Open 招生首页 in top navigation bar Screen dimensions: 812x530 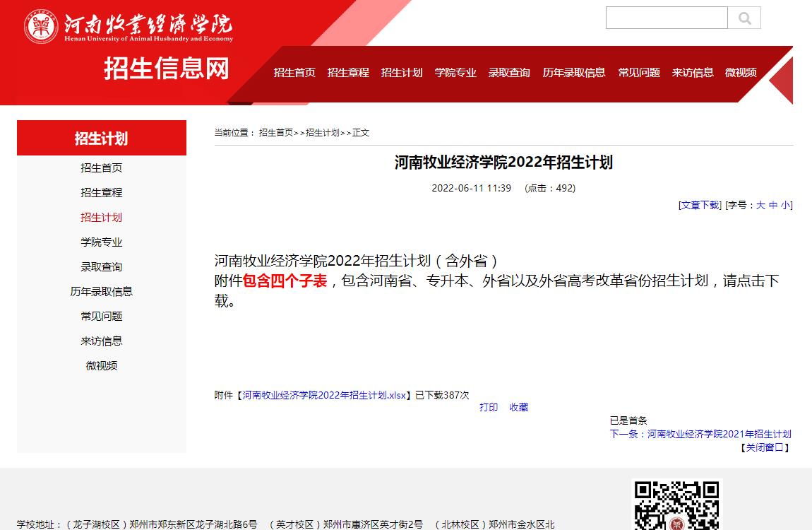(294, 73)
